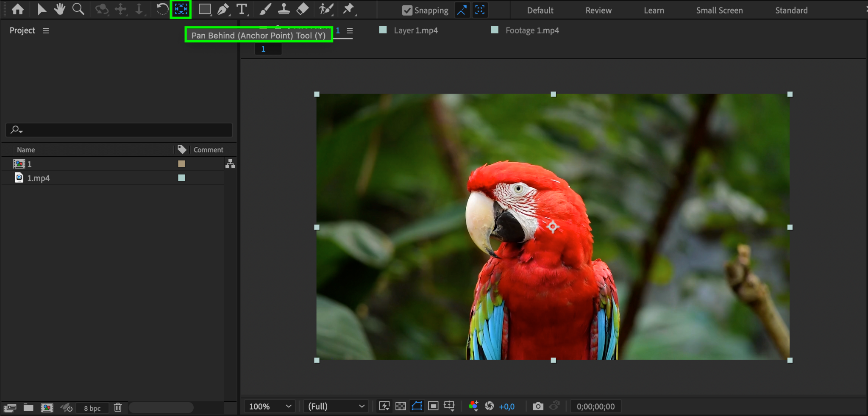Switch to the Review workspace
Viewport: 868px width, 416px height.
(598, 11)
